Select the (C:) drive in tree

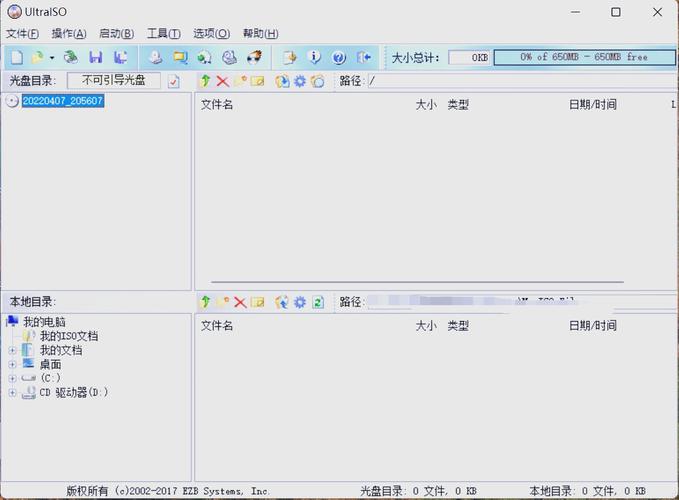tap(50, 378)
